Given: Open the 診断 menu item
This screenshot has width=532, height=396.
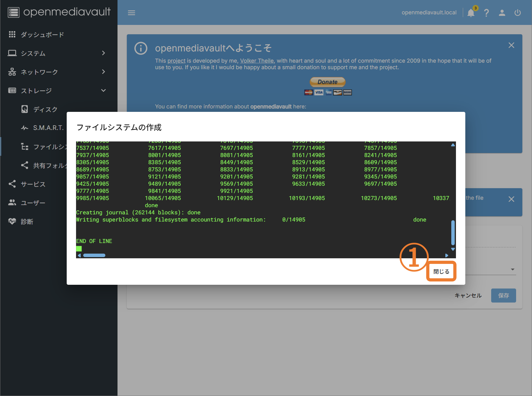Looking at the screenshot, I should coord(33,222).
